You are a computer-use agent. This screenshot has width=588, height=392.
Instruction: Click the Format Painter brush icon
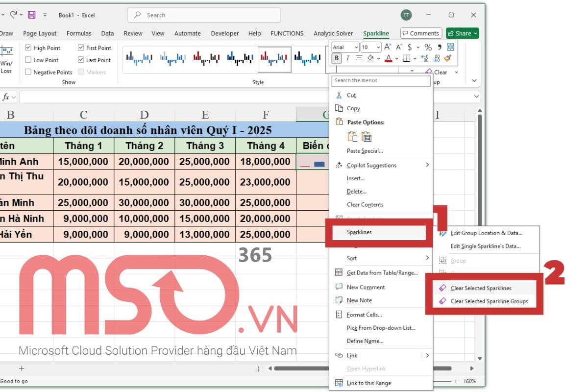pyautogui.click(x=447, y=58)
